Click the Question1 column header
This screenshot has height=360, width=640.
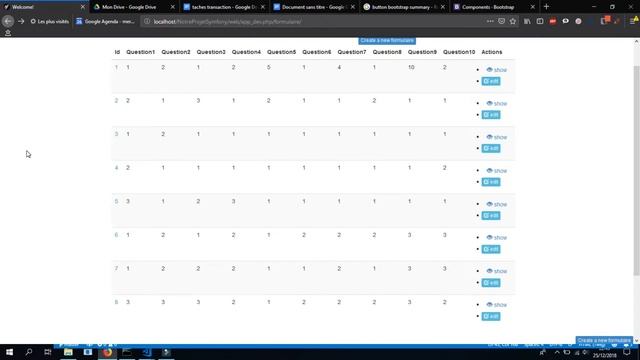140,52
